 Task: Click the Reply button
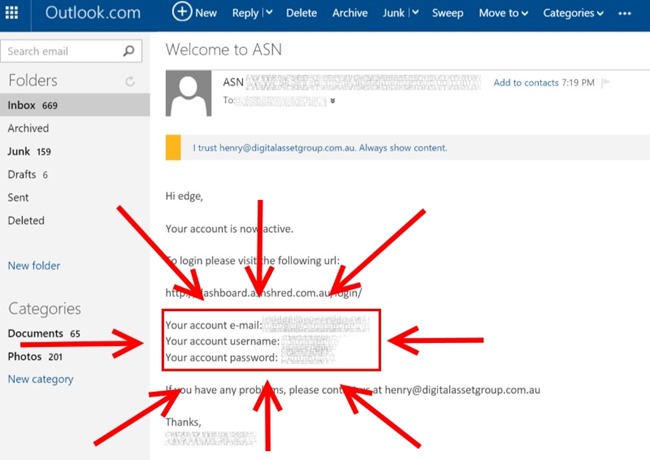click(x=245, y=13)
